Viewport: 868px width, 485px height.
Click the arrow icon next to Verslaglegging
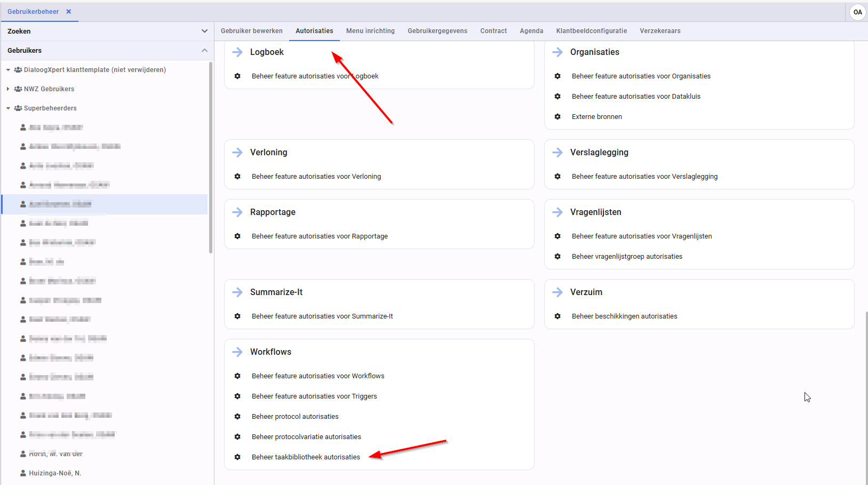[x=558, y=152]
